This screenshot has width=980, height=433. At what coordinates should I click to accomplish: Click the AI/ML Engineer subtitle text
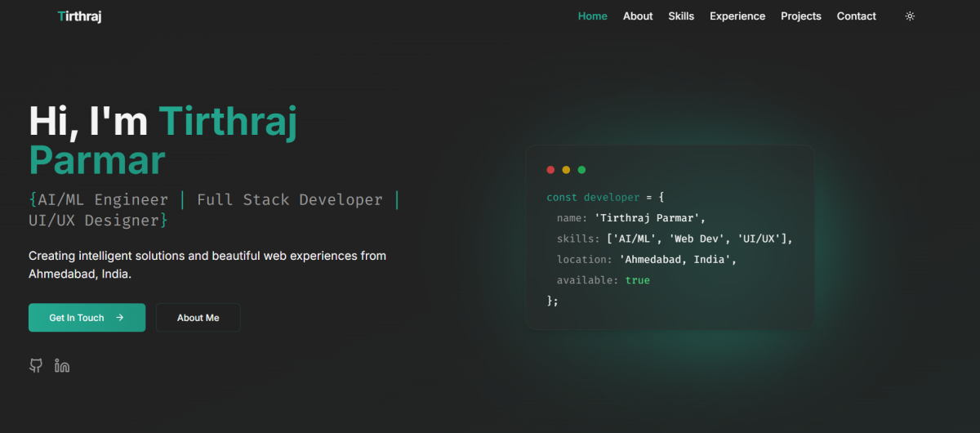[x=103, y=200]
